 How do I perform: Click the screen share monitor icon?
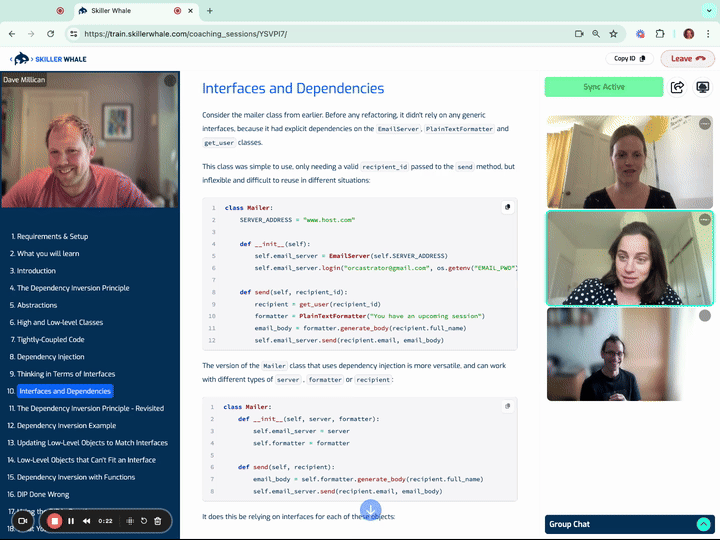pyautogui.click(x=703, y=87)
